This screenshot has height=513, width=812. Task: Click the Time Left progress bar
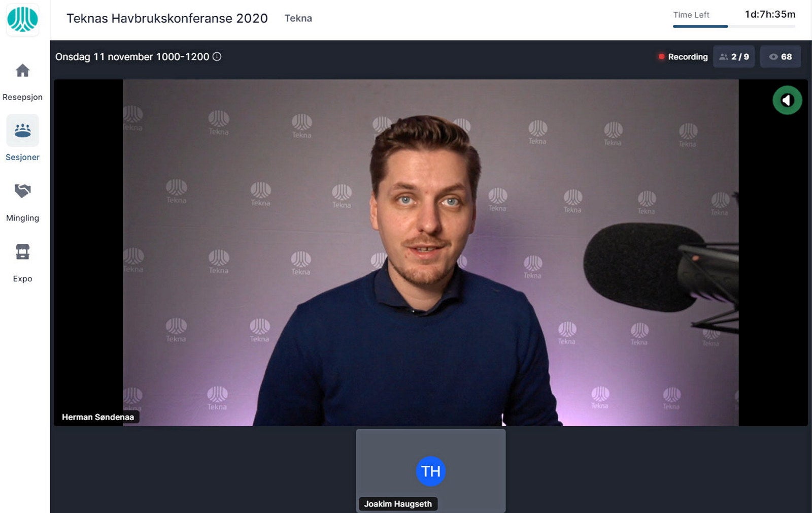[733, 26]
